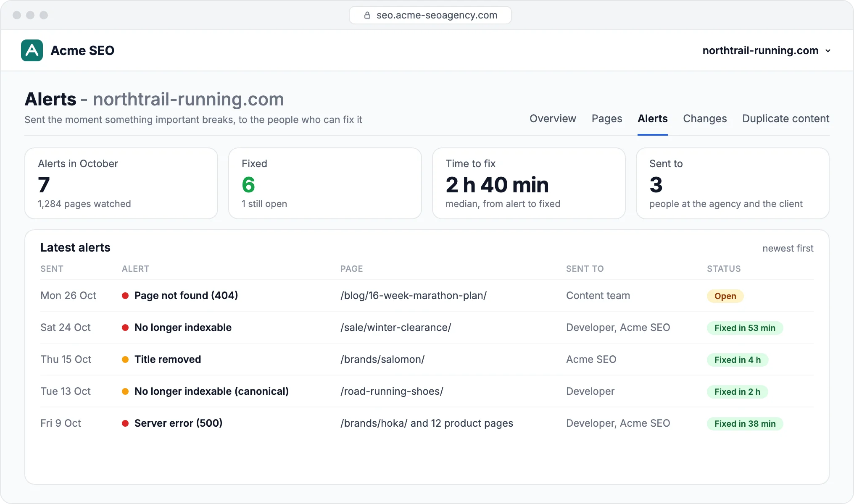Click the Acme SEO logo icon

click(32, 50)
